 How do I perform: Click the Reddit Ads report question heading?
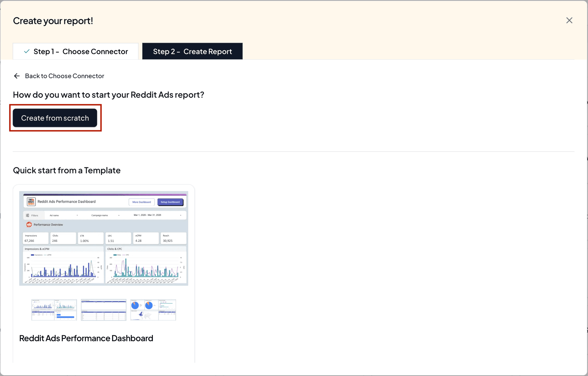click(x=108, y=95)
